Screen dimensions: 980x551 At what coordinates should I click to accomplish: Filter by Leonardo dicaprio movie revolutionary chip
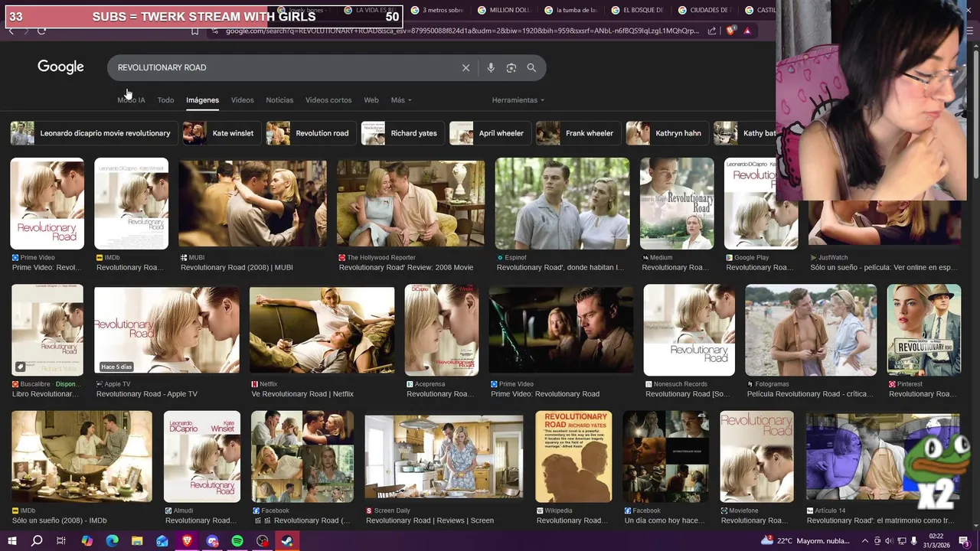[x=94, y=133]
